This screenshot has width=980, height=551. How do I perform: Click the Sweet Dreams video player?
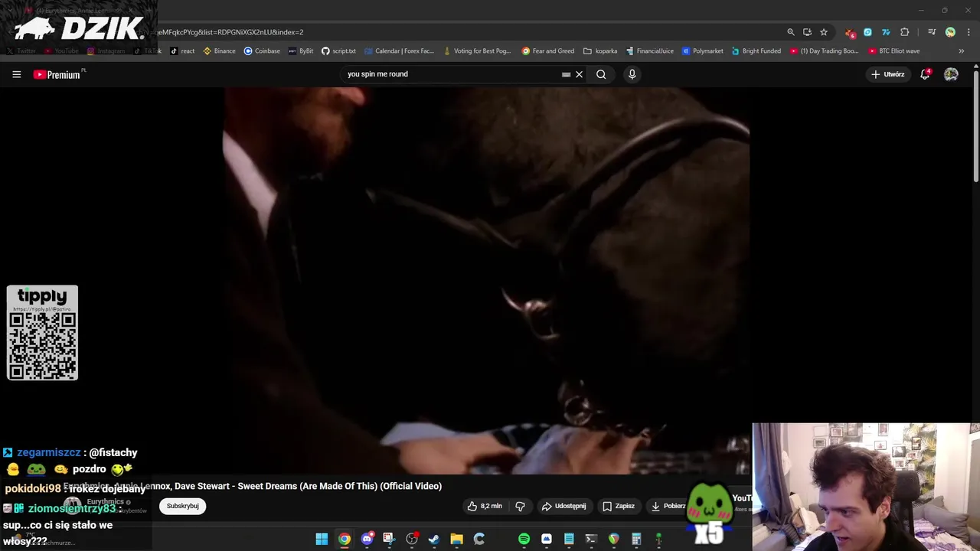(487, 281)
